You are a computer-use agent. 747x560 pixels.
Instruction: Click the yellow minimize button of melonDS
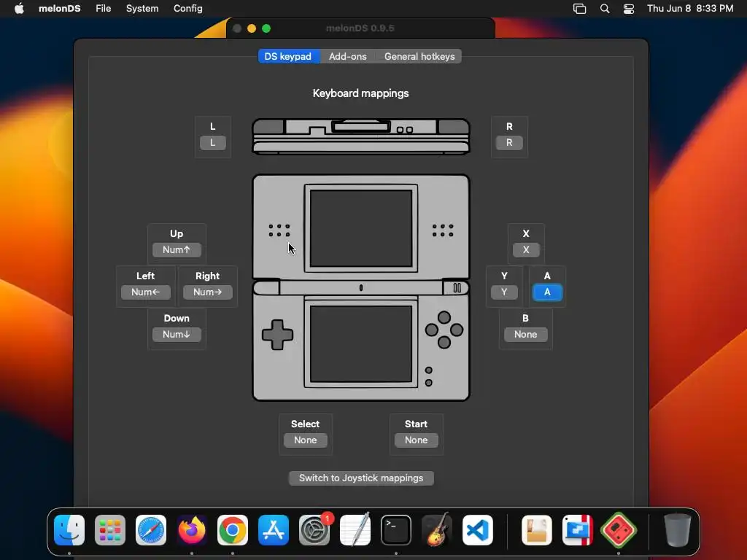(x=252, y=28)
